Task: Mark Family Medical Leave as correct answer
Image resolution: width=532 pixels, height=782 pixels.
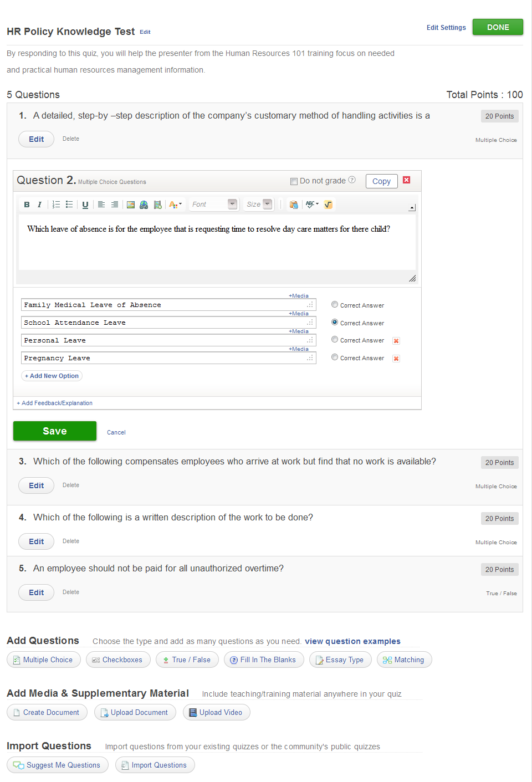Action: click(335, 304)
